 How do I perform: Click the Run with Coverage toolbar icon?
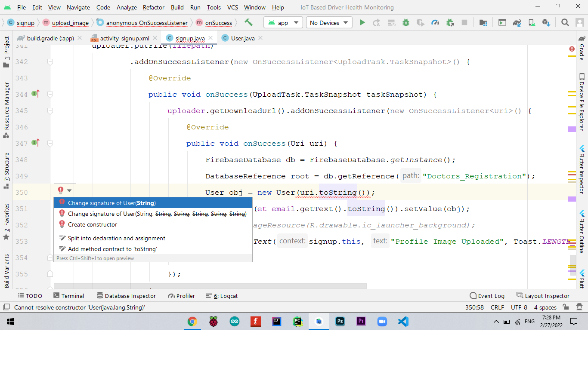pyautogui.click(x=420, y=22)
